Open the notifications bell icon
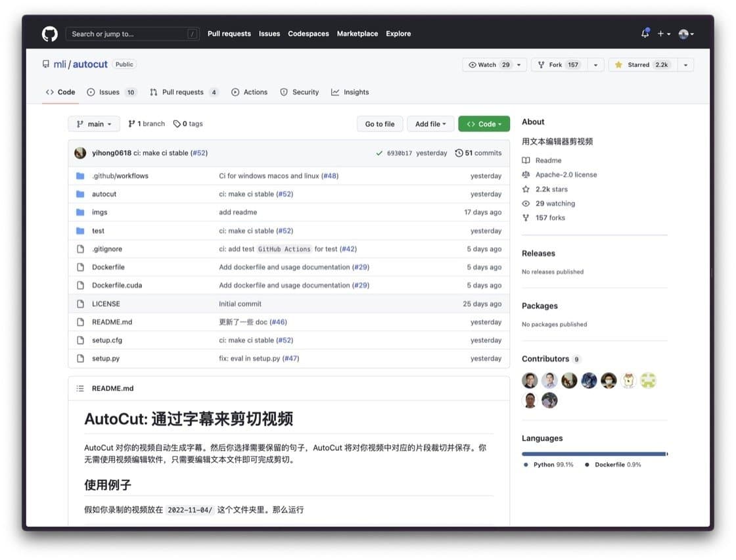The height and width of the screenshot is (560, 736). coord(645,34)
